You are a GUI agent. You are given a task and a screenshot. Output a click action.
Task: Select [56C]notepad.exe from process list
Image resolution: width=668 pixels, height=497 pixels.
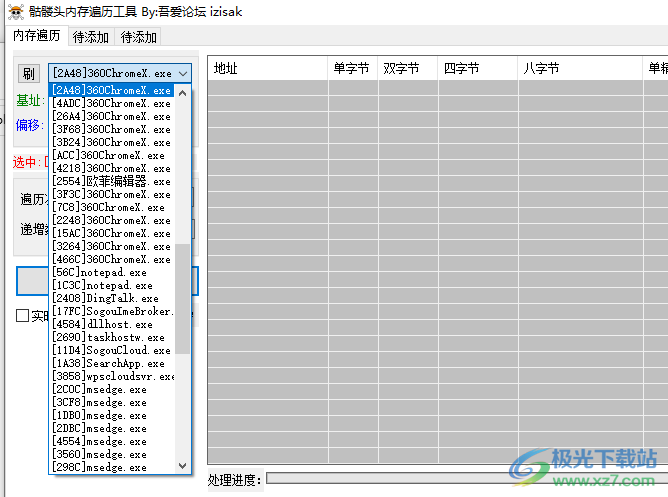[100, 272]
